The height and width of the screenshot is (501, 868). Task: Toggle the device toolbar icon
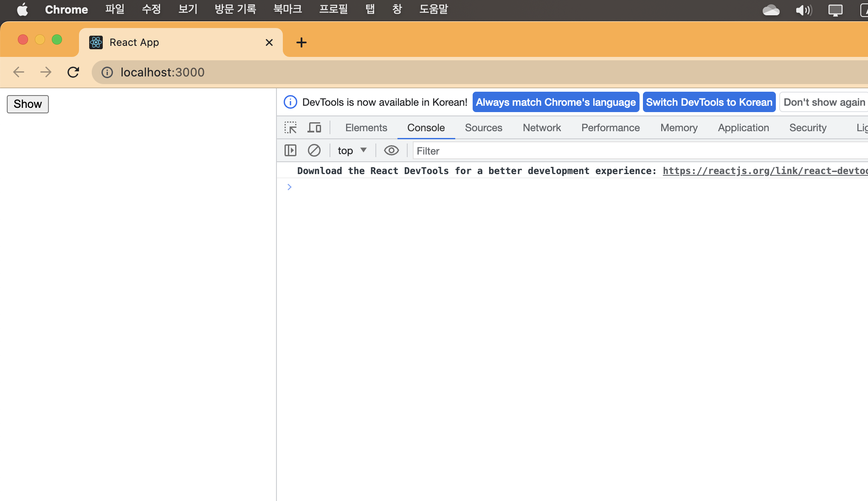pos(314,128)
